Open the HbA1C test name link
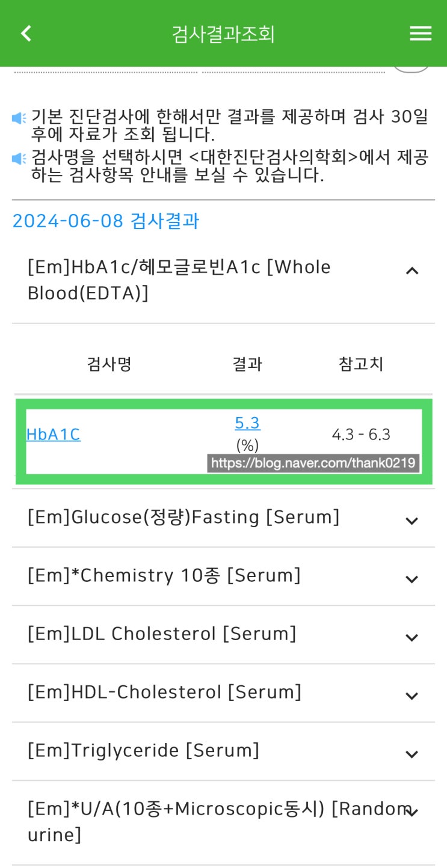Screen dimensions: 447x868 point(53,434)
